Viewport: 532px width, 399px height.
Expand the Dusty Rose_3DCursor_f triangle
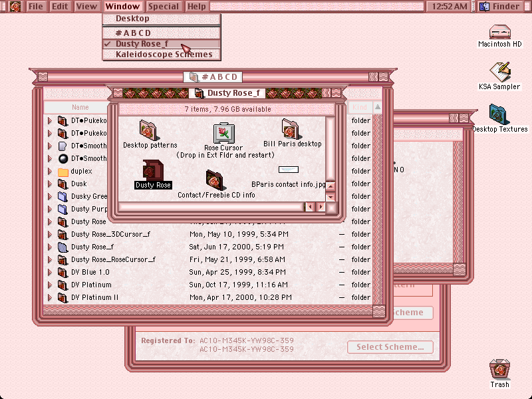(x=50, y=235)
